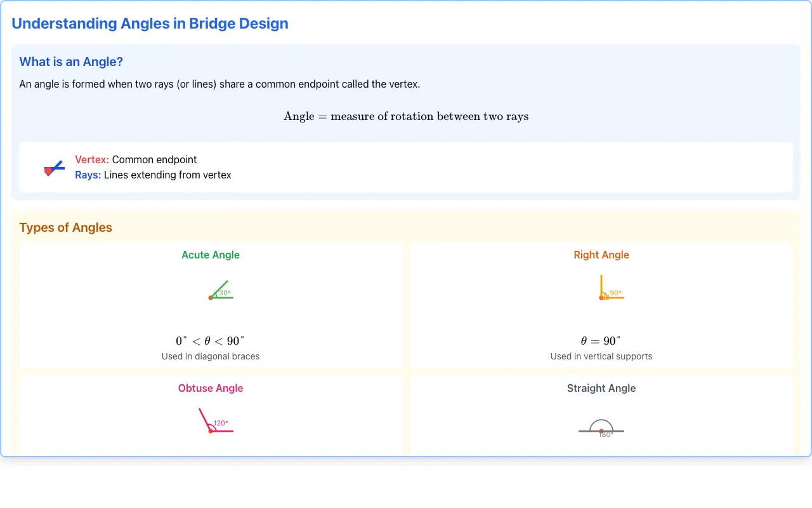Click the blue 'Rays:' label
812x508 pixels.
tap(88, 175)
